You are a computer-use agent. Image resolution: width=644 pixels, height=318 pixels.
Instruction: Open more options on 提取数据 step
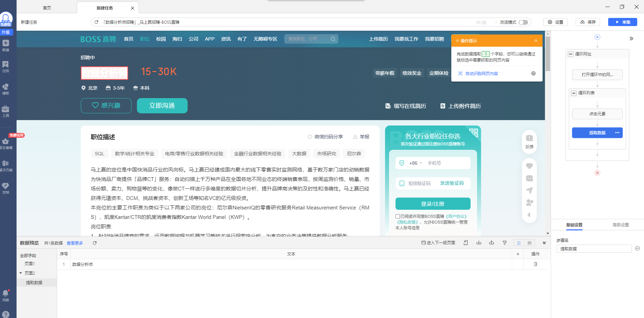coord(617,133)
